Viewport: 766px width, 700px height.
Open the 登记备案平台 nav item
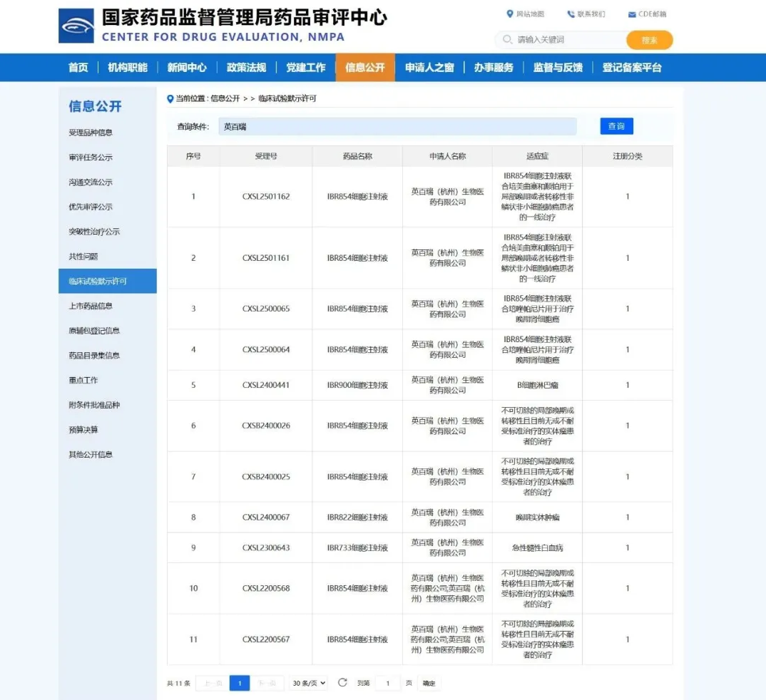[x=632, y=68]
